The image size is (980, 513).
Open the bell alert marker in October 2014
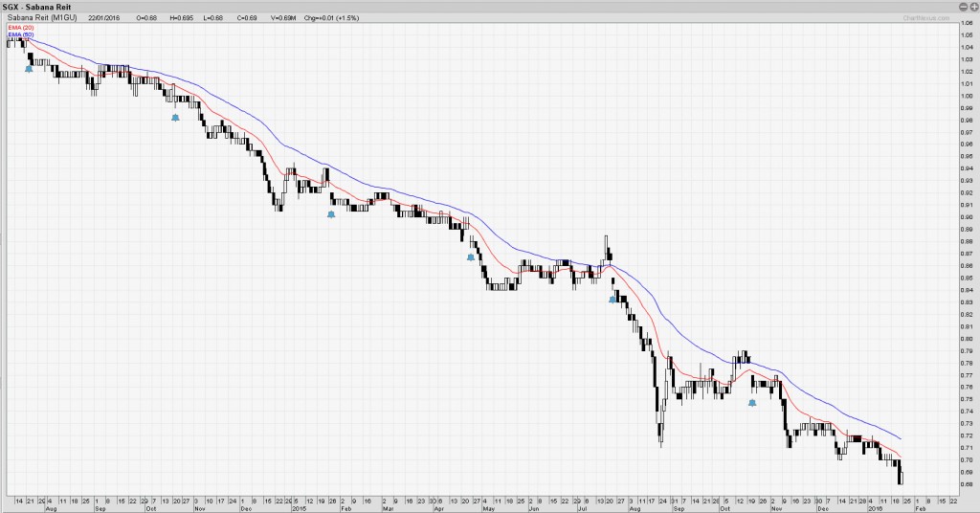pyautogui.click(x=175, y=118)
